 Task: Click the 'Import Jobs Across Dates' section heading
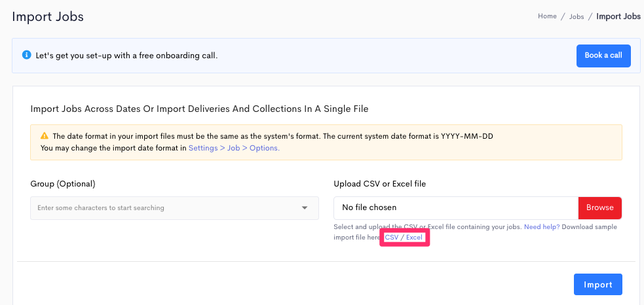(199, 109)
